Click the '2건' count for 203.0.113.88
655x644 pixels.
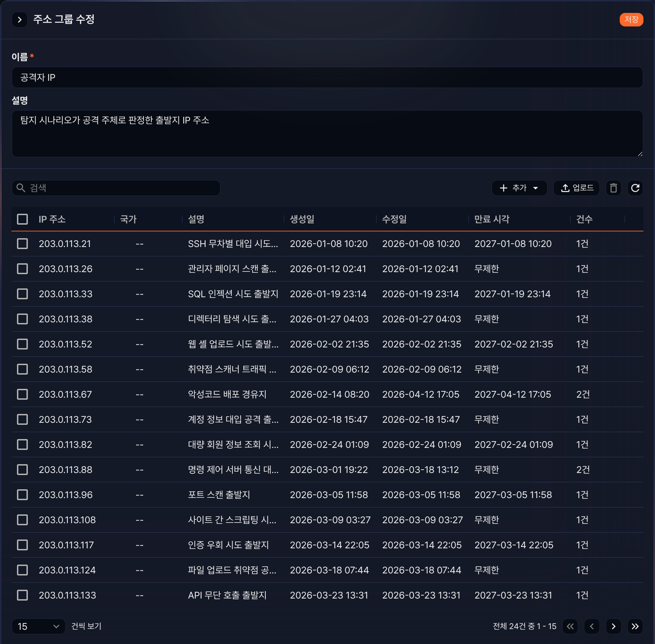(x=583, y=470)
